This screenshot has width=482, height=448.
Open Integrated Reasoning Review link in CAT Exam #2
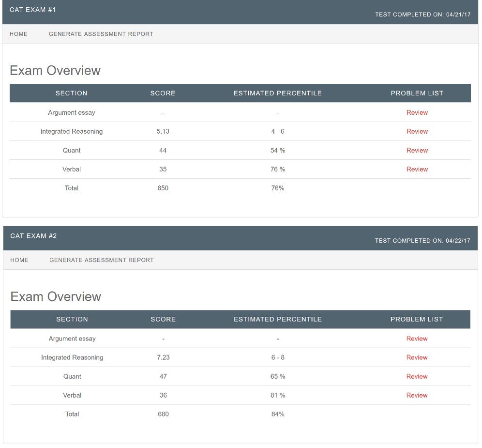pyautogui.click(x=417, y=357)
